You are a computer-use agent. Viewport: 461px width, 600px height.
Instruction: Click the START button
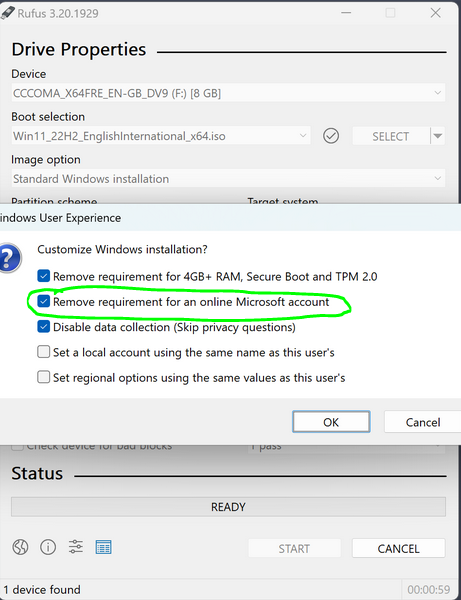(x=294, y=548)
